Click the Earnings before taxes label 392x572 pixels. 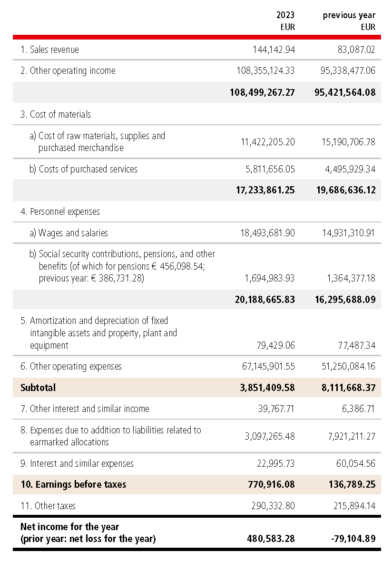click(x=73, y=485)
